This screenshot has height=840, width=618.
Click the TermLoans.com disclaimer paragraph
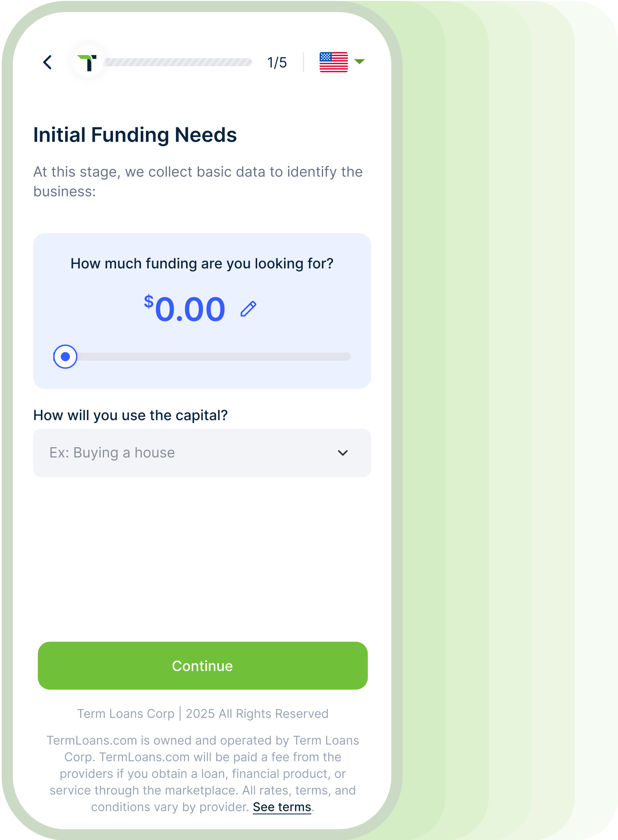tap(203, 773)
